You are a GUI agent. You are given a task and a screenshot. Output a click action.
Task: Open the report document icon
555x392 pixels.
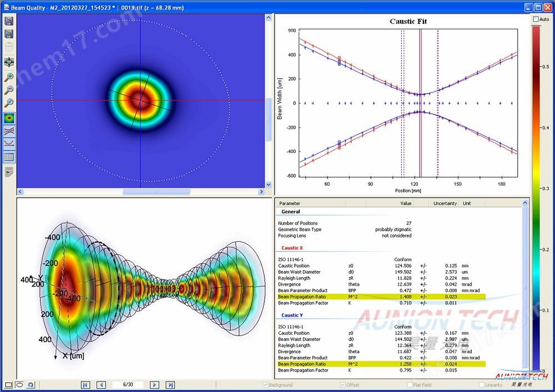pos(9,172)
